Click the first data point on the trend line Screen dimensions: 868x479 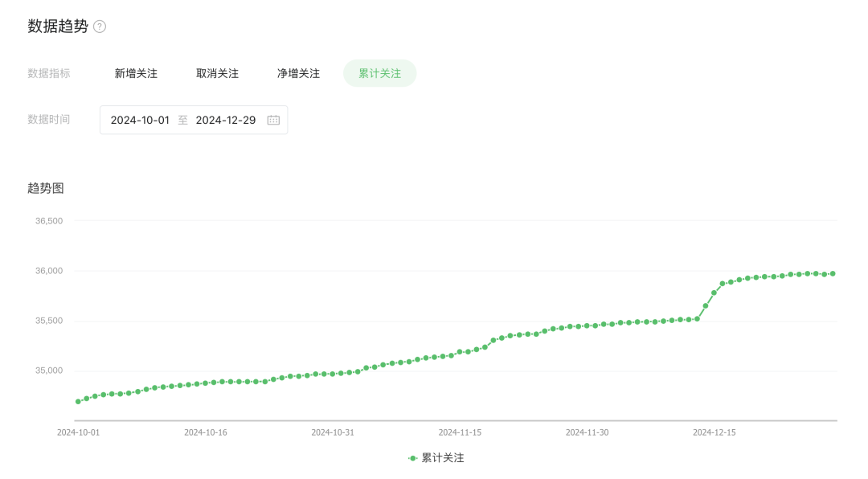pyautogui.click(x=78, y=401)
